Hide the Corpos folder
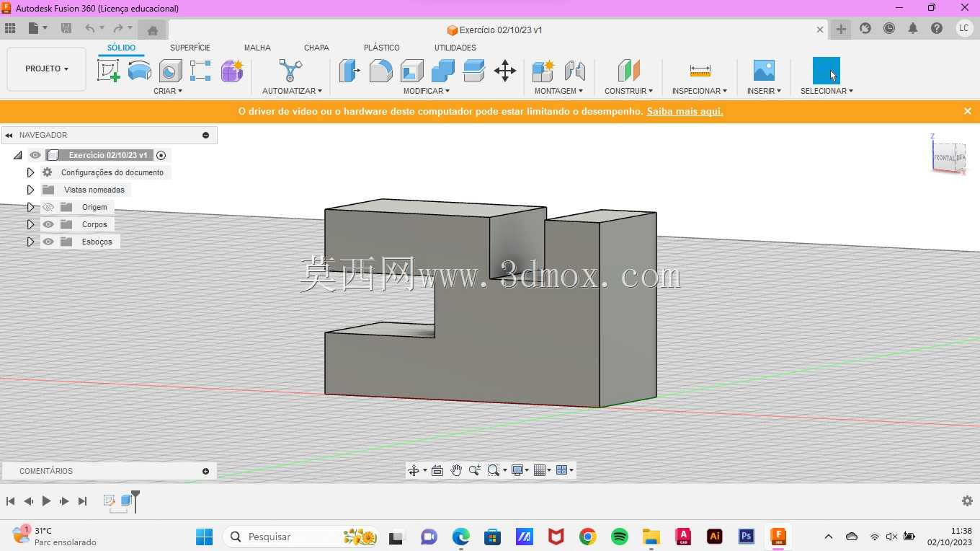980x551 pixels. tap(48, 224)
